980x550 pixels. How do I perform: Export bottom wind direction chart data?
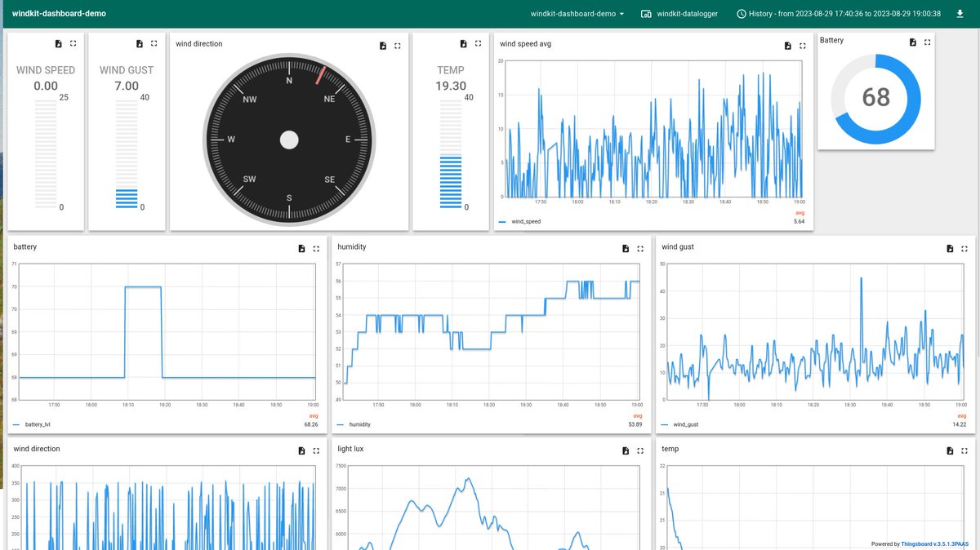coord(301,450)
